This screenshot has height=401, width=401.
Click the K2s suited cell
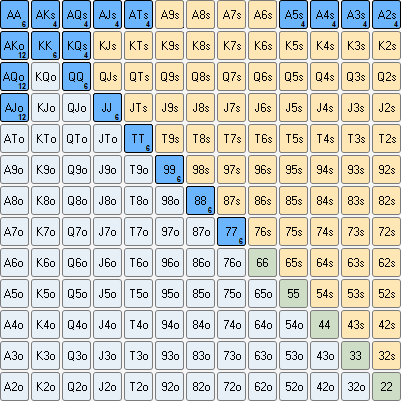386,46
